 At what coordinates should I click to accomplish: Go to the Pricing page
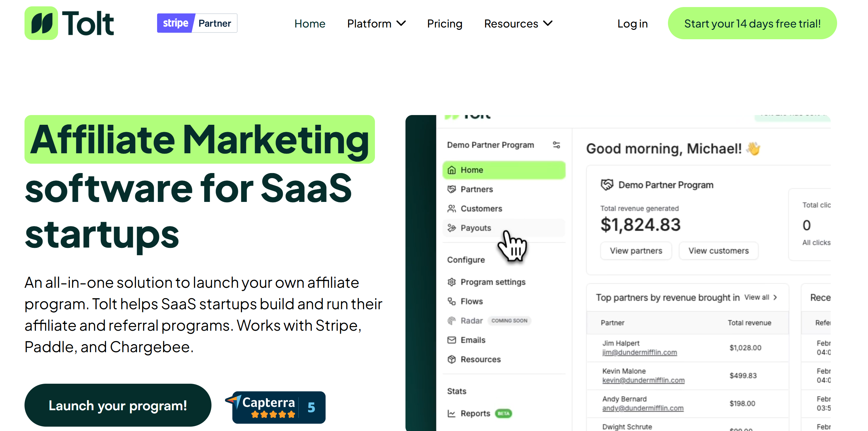coord(444,23)
